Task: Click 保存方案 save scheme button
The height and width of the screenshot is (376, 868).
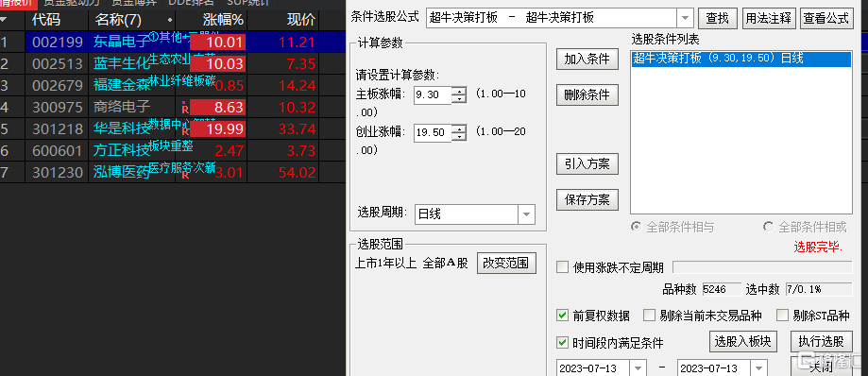Action: click(587, 200)
